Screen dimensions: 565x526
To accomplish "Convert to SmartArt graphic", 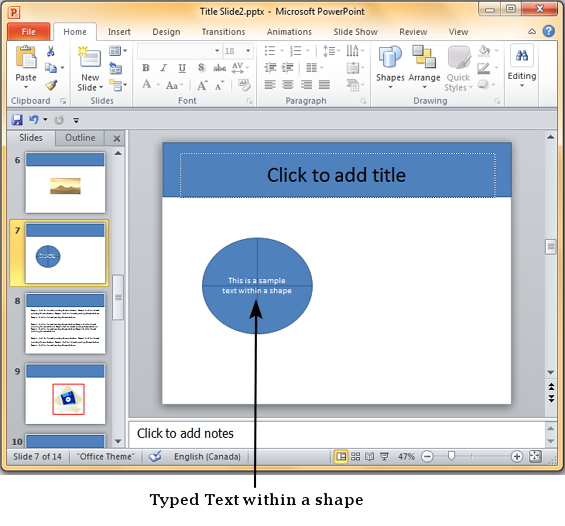I will pyautogui.click(x=355, y=85).
